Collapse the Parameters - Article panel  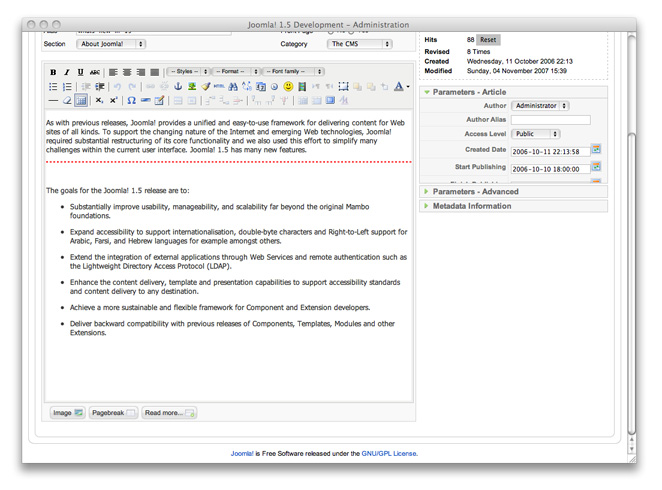point(469,92)
